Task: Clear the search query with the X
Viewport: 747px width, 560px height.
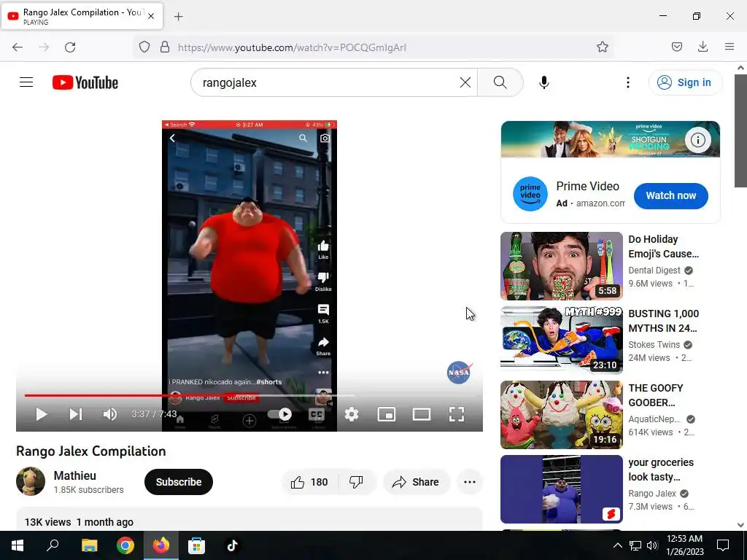Action: [x=465, y=82]
